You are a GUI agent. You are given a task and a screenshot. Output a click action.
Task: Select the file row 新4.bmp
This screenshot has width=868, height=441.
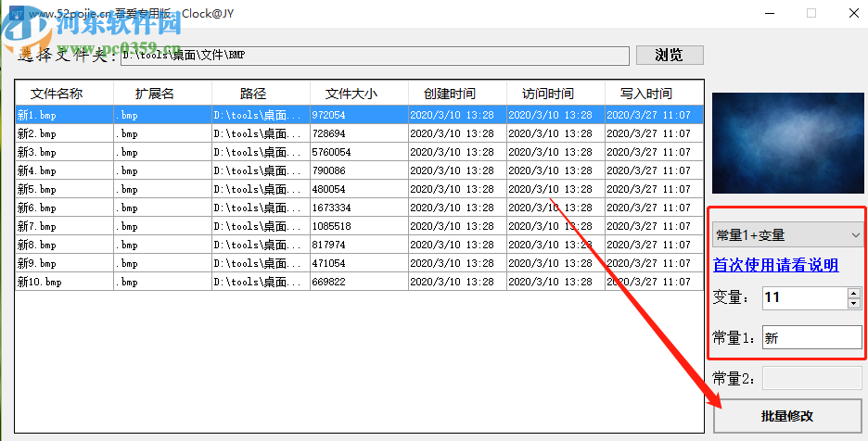pyautogui.click(x=359, y=170)
